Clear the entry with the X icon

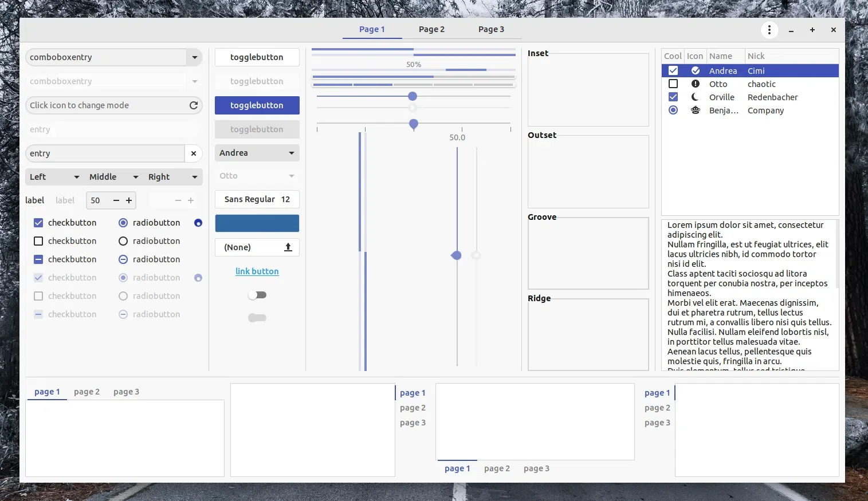coord(194,153)
